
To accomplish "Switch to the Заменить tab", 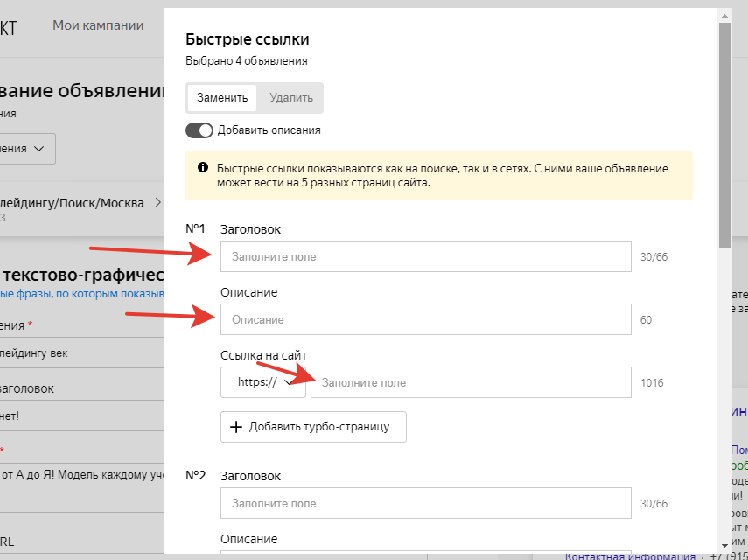I will click(222, 98).
